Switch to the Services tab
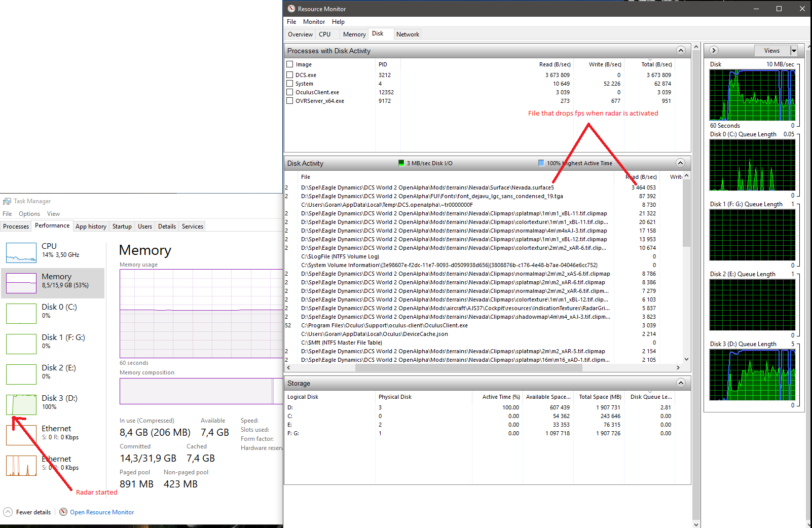The height and width of the screenshot is (528, 812). tap(193, 227)
